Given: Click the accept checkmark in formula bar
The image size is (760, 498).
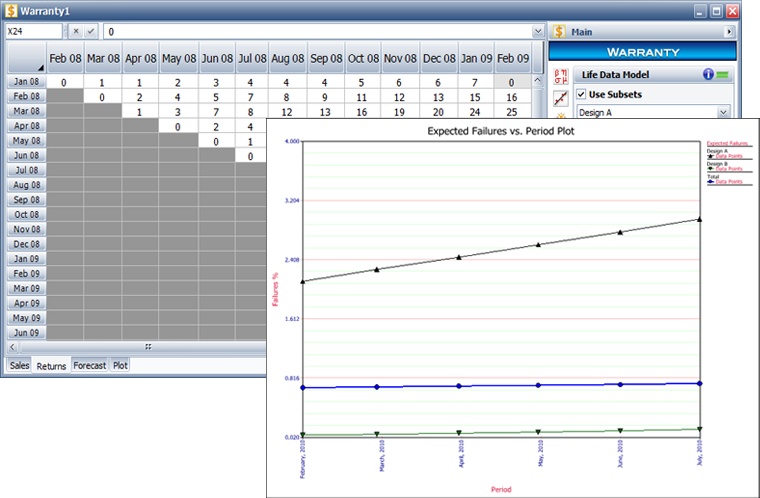Looking at the screenshot, I should tap(91, 32).
